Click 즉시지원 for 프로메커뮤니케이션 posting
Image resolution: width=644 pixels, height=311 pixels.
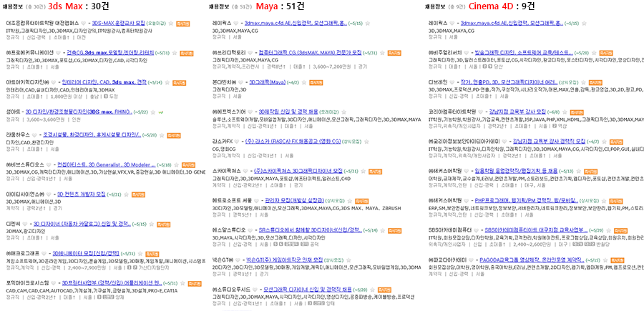[x=185, y=54]
